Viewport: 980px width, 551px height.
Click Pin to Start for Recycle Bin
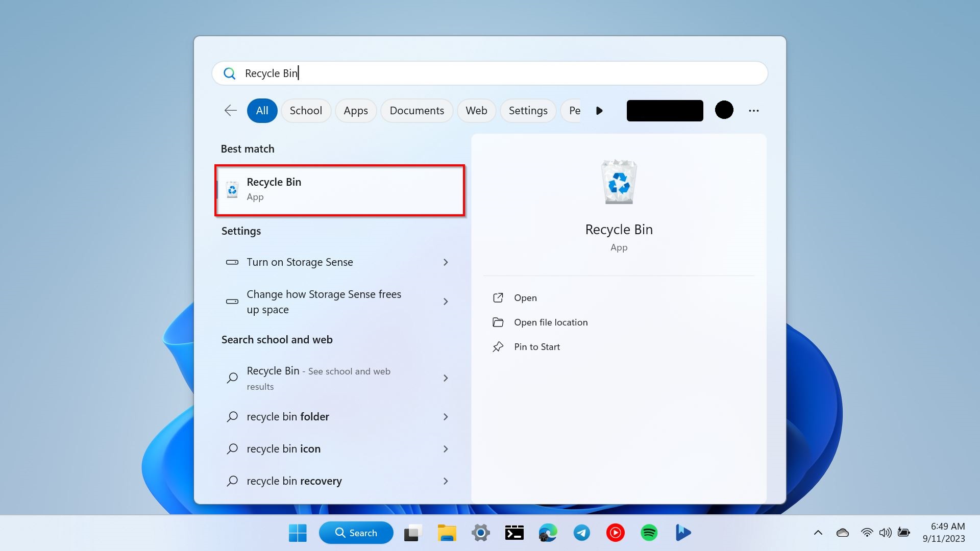536,346
